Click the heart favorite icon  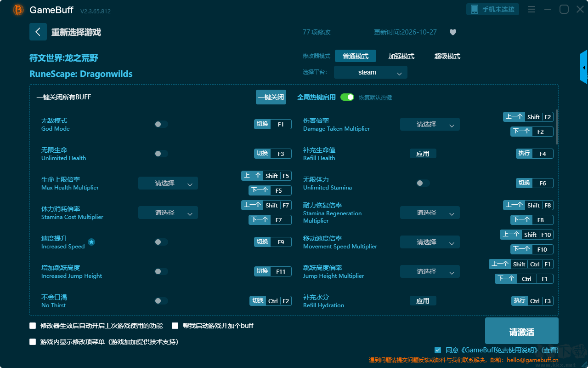pos(453,32)
